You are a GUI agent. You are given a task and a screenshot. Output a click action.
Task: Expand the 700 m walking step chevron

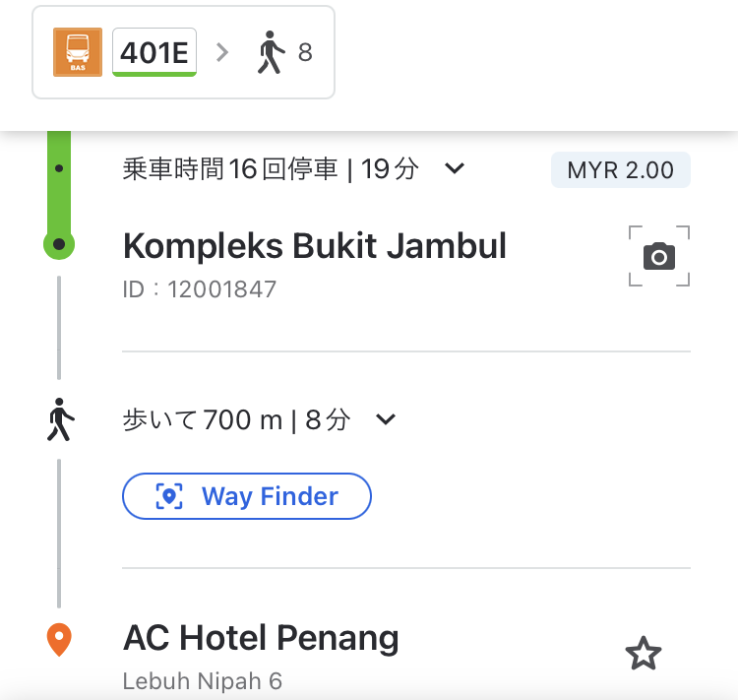386,418
